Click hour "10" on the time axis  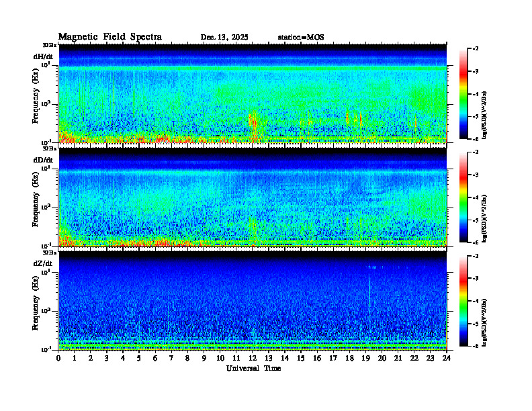pos(220,358)
